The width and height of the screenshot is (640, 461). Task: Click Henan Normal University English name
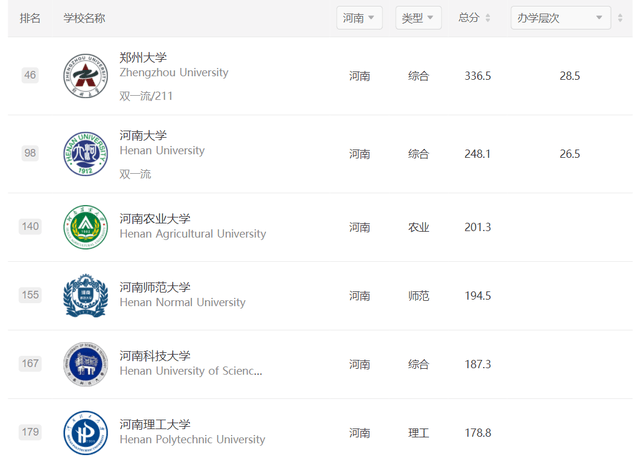click(x=182, y=303)
